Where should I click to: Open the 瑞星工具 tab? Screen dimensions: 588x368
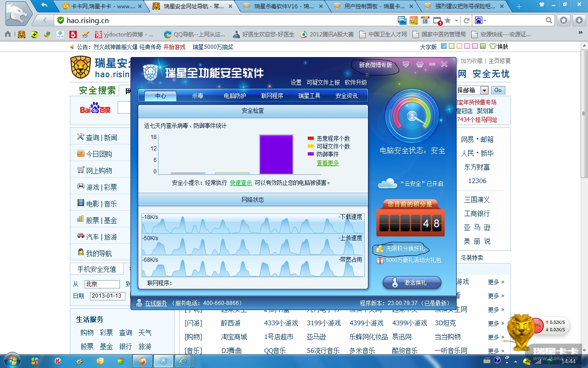(309, 96)
